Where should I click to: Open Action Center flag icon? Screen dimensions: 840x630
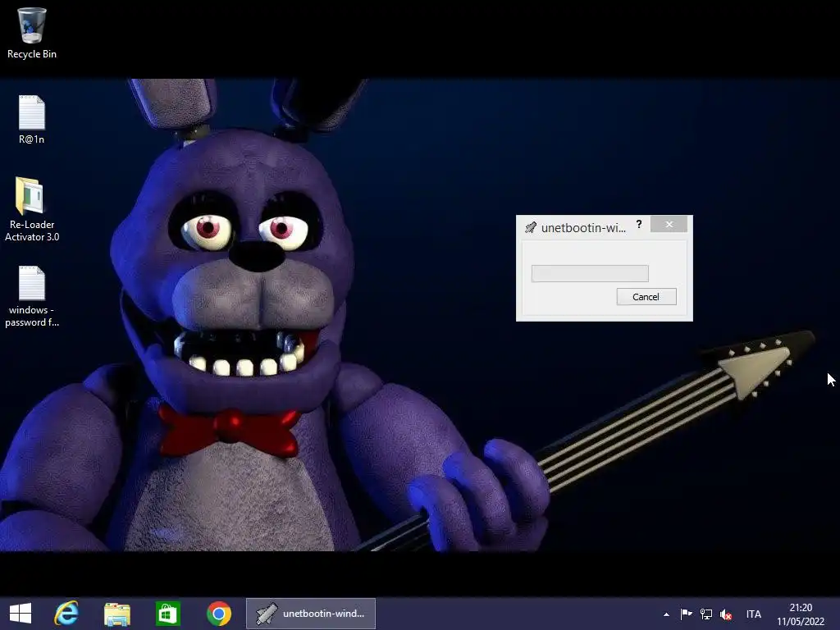pyautogui.click(x=686, y=614)
